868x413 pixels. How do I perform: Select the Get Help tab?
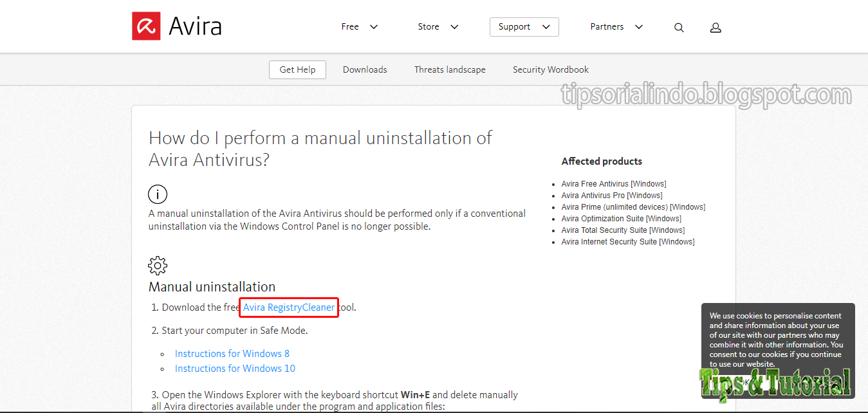[297, 69]
